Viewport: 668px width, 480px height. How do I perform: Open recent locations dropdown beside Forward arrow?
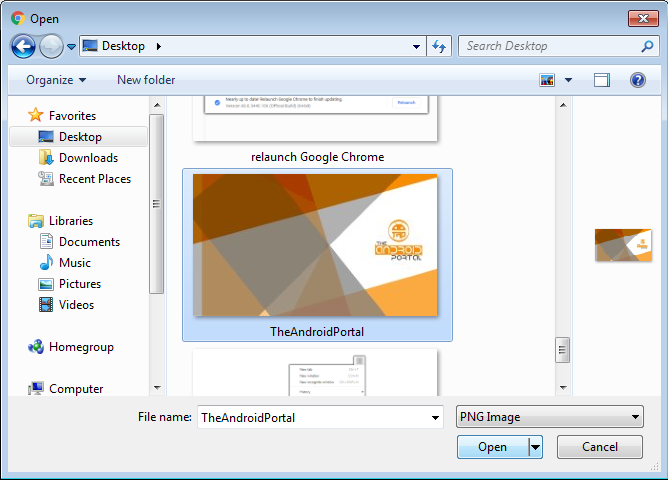pyautogui.click(x=72, y=46)
